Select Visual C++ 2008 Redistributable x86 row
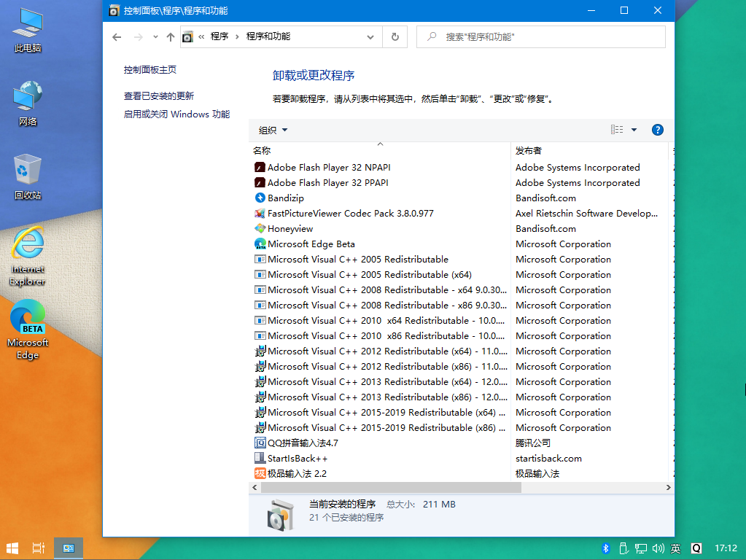The height and width of the screenshot is (560, 746). [462, 305]
